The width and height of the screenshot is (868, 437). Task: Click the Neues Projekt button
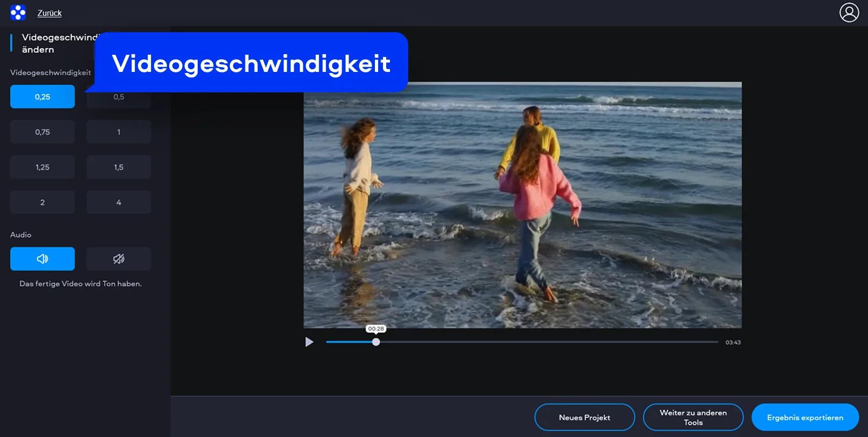click(584, 417)
